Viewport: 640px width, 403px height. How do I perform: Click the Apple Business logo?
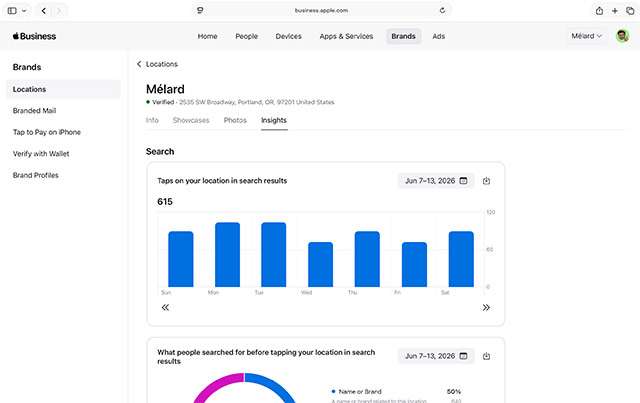(x=34, y=36)
